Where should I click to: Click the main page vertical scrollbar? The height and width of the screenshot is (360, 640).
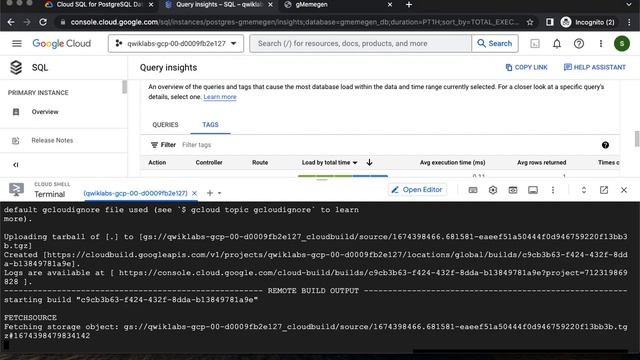point(637,138)
